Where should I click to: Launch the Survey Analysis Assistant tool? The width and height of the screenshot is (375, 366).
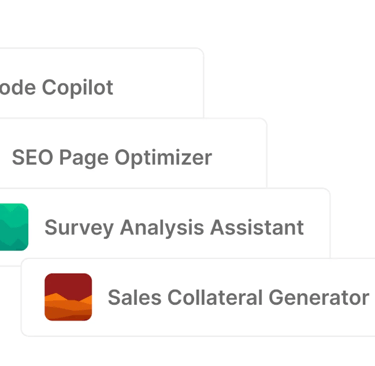click(x=165, y=223)
